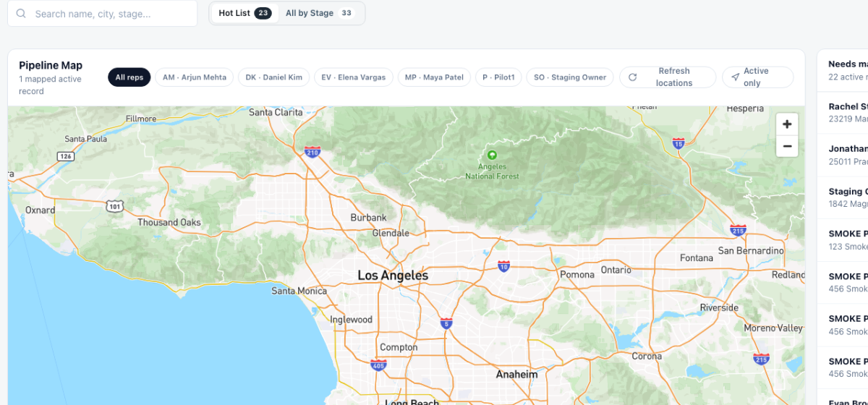Click the search magnifier icon
The image size is (868, 405).
tap(21, 14)
